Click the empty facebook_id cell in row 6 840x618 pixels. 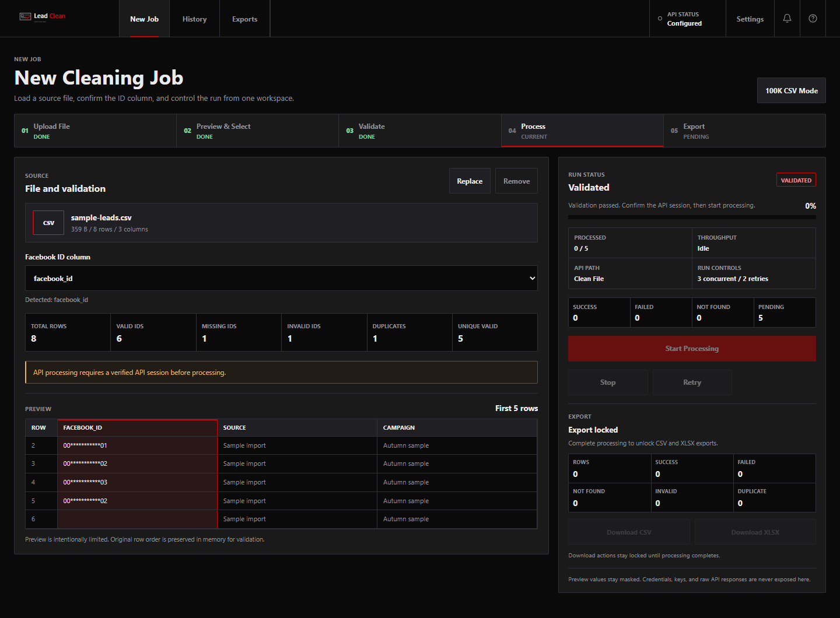point(137,519)
